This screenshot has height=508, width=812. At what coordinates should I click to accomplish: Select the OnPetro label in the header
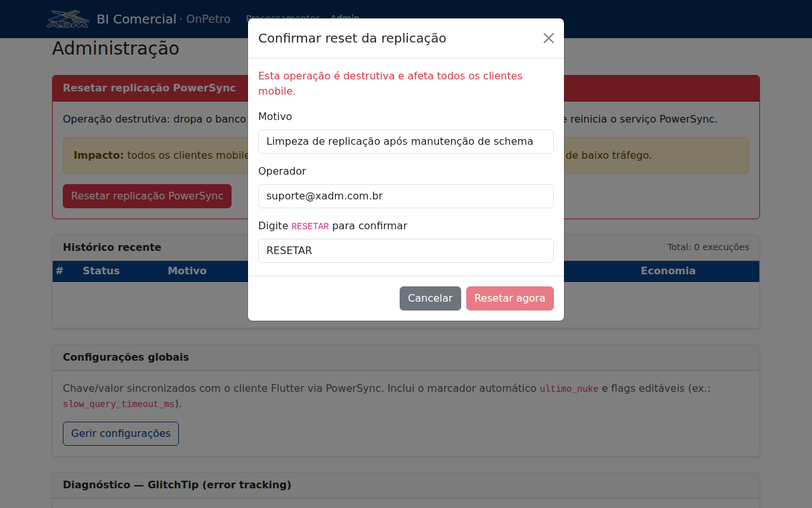[x=208, y=19]
